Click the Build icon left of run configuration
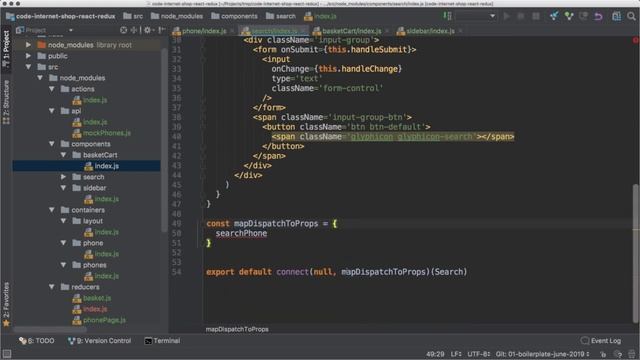The image size is (640, 360). click(x=447, y=16)
